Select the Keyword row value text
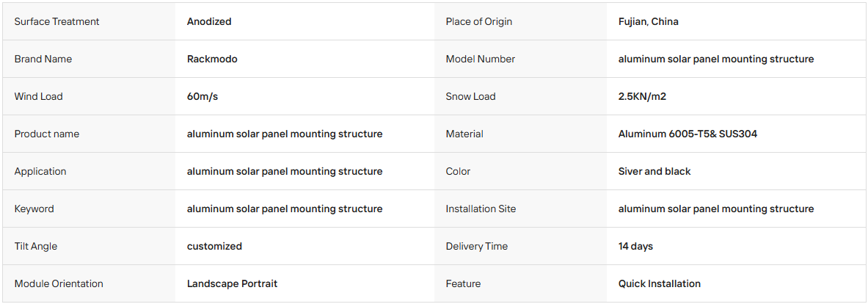The height and width of the screenshot is (304, 868). tap(285, 209)
